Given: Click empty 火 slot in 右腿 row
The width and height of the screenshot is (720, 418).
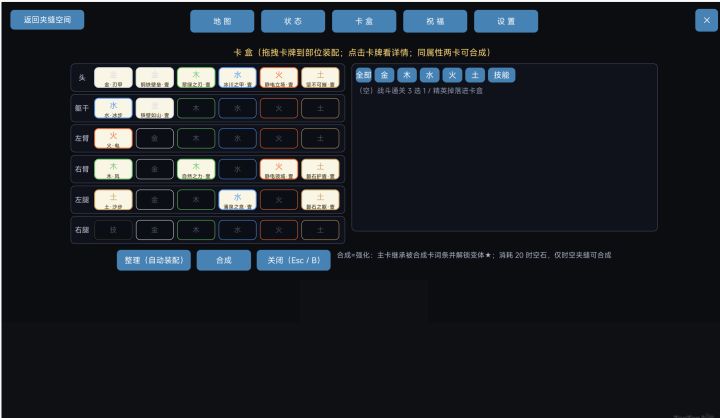Looking at the screenshot, I should [x=279, y=230].
